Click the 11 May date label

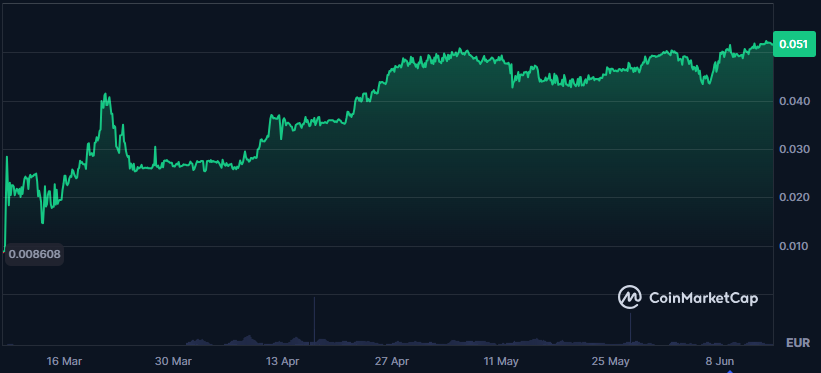(502, 361)
